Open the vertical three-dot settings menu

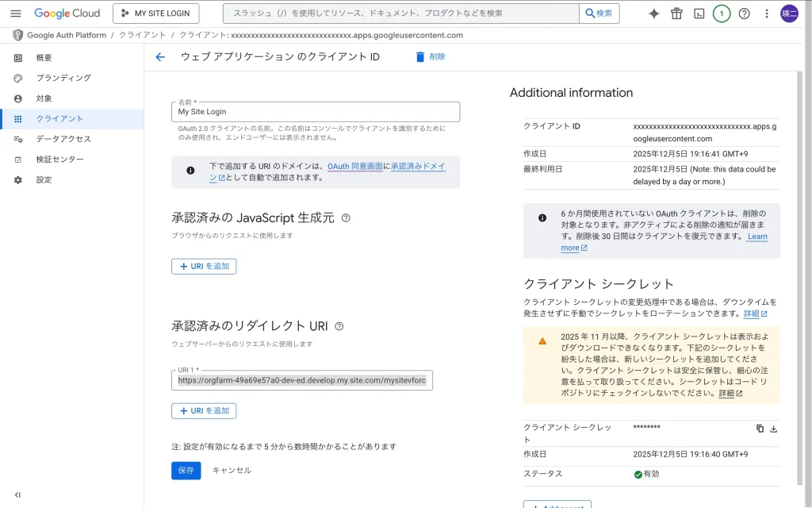pyautogui.click(x=766, y=13)
